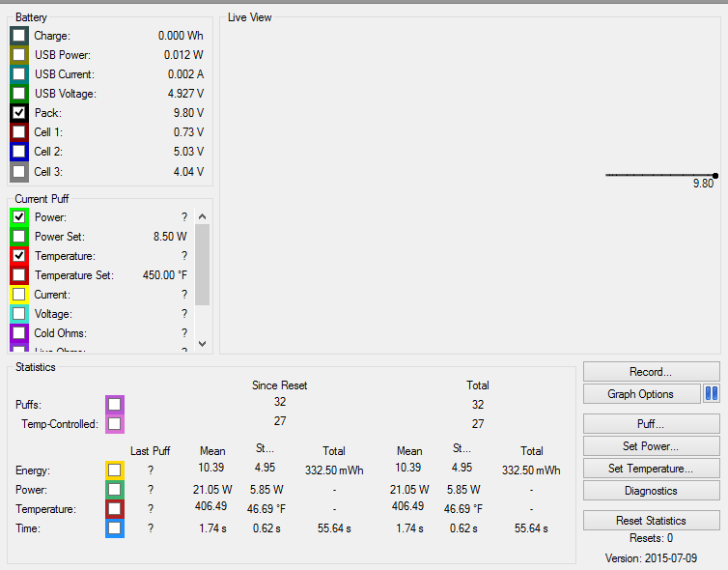The image size is (728, 570).
Task: Enable the Charge checkbox
Action: pyautogui.click(x=19, y=36)
